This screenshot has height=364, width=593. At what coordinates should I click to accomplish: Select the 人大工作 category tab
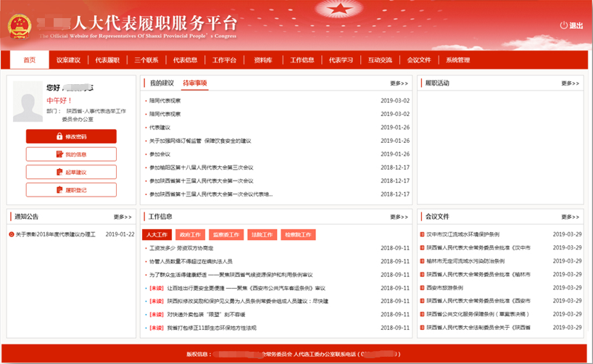click(x=157, y=235)
